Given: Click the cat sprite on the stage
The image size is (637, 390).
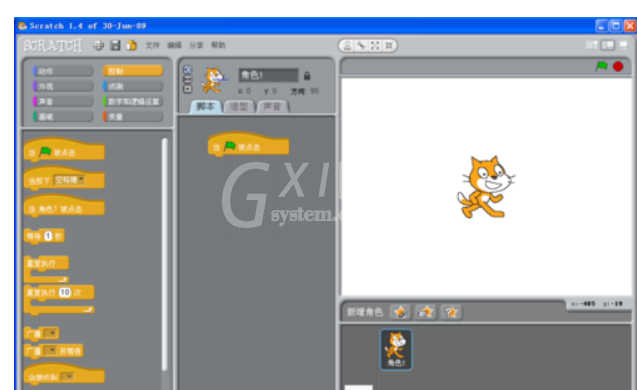Looking at the screenshot, I should coord(485,188).
